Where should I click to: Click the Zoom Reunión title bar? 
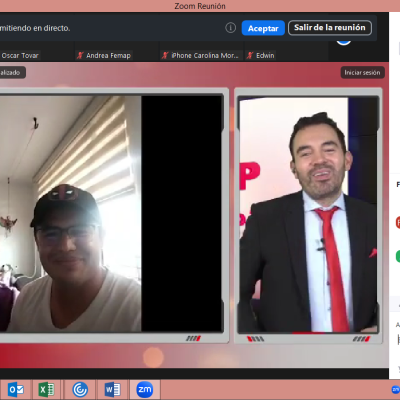tap(200, 6)
